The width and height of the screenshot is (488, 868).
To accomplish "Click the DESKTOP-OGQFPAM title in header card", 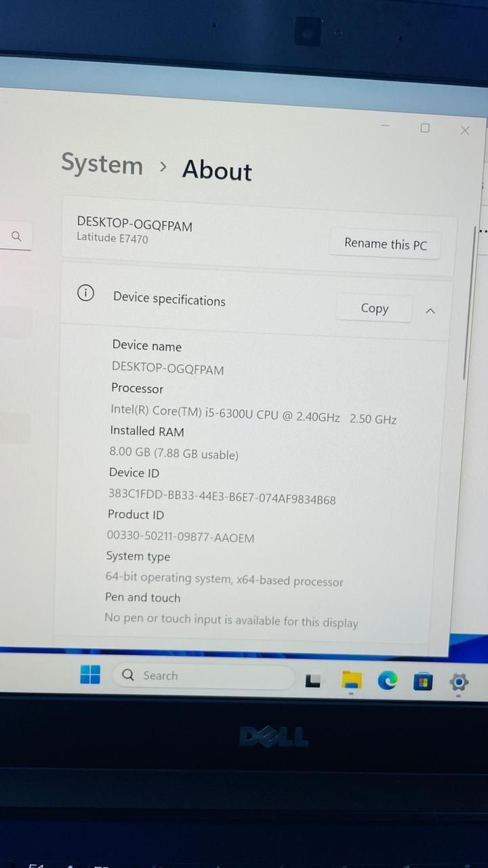I will pyautogui.click(x=134, y=223).
